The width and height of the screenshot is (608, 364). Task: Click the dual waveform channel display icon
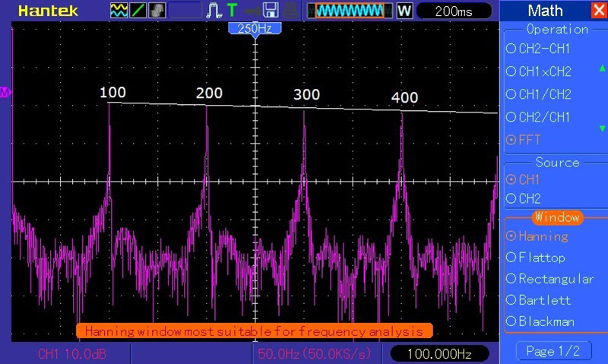[x=119, y=11]
